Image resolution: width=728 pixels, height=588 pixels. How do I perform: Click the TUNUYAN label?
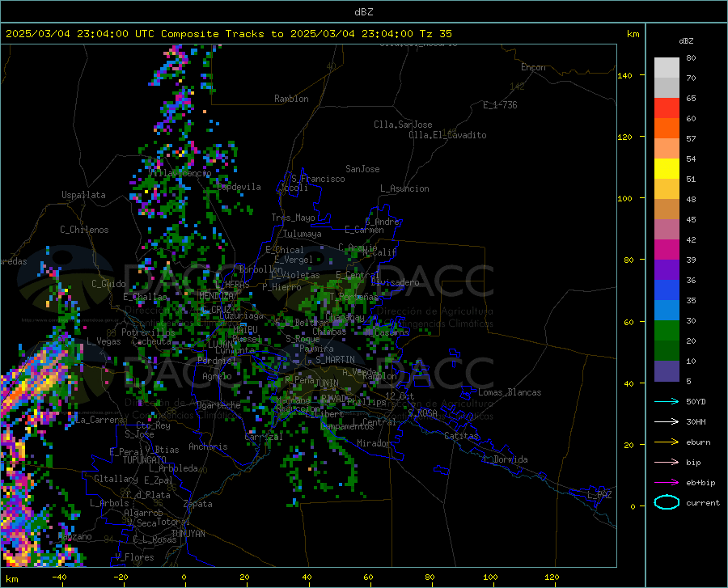[x=188, y=533]
